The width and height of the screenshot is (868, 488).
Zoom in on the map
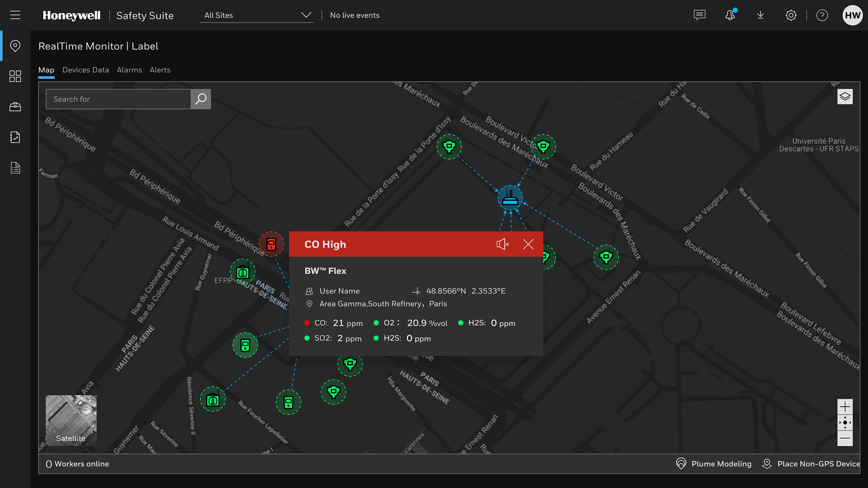pos(845,407)
